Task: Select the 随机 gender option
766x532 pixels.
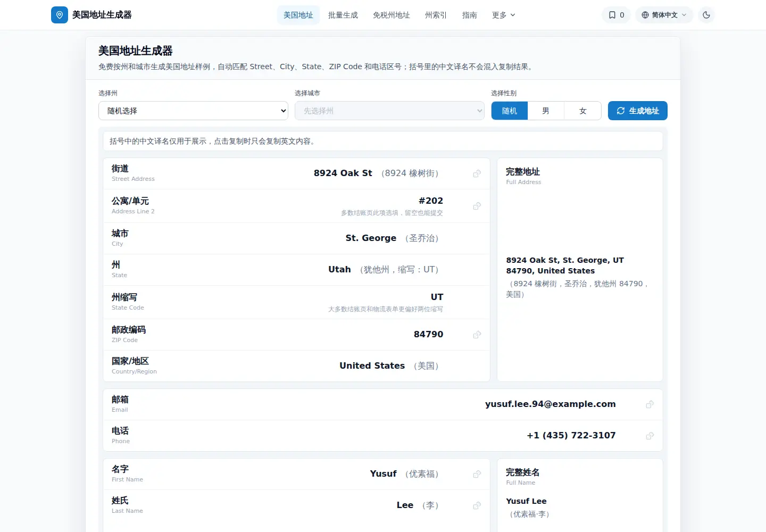Action: pyautogui.click(x=510, y=111)
